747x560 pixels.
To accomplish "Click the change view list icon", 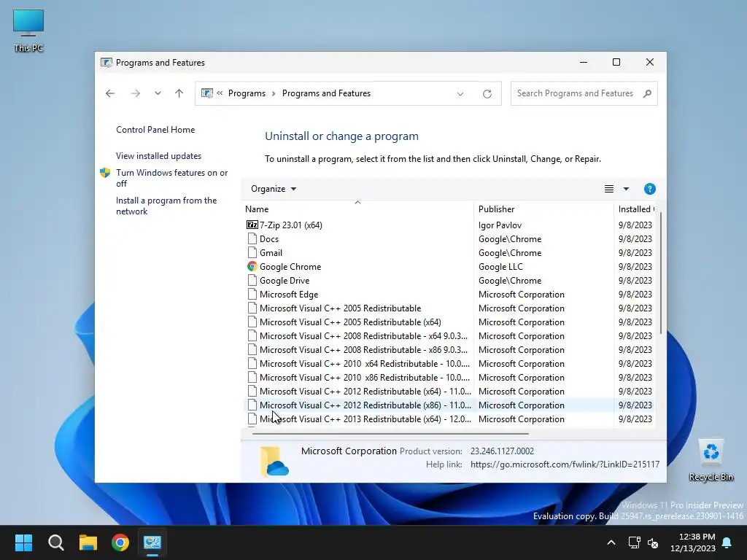I will (x=609, y=189).
